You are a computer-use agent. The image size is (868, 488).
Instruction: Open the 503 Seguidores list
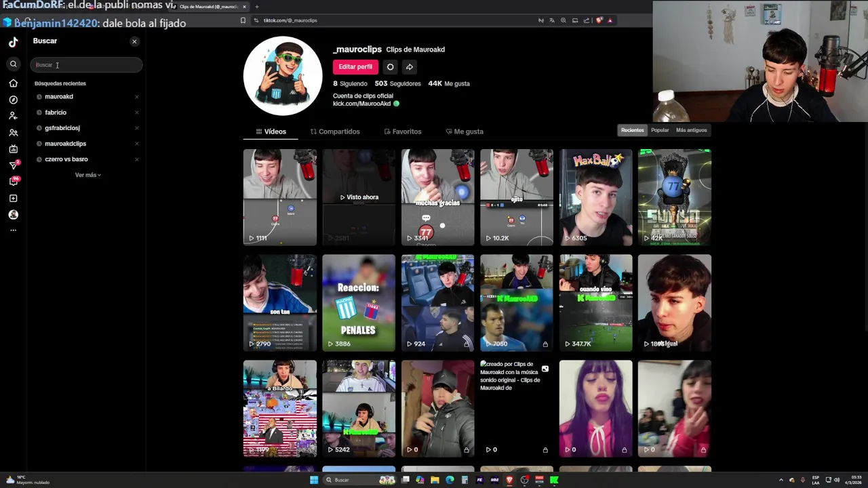click(398, 83)
